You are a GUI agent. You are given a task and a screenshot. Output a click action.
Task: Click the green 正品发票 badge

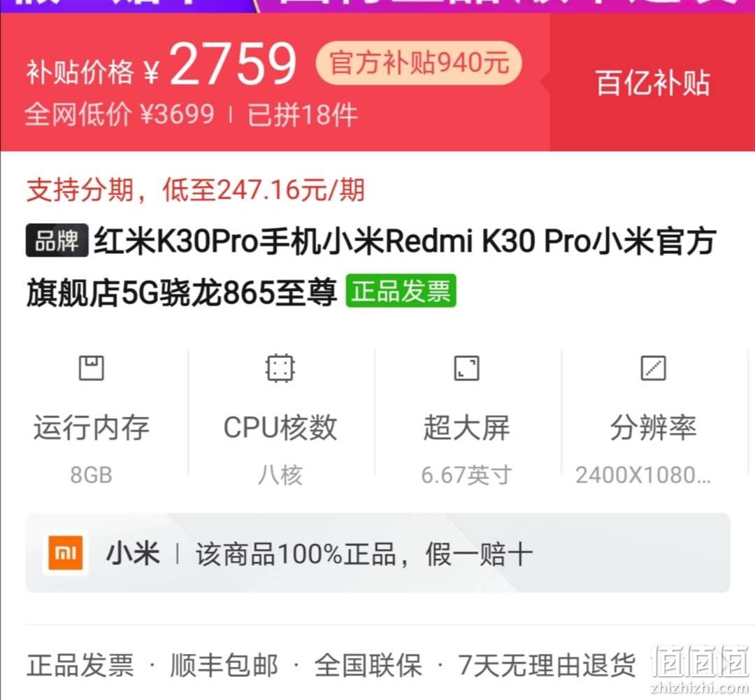pos(401,290)
